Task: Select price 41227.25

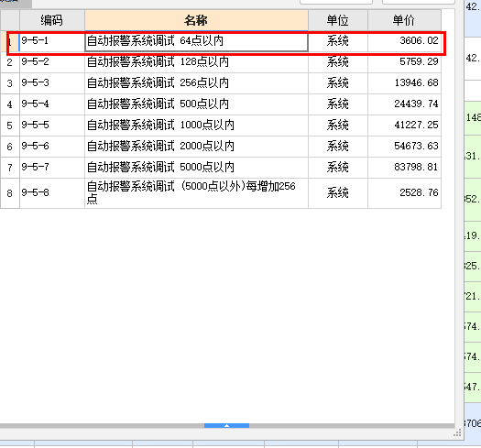Action: (x=404, y=126)
